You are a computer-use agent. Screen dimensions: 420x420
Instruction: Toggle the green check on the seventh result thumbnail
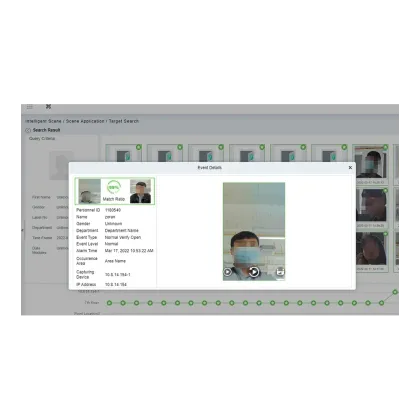385,147
